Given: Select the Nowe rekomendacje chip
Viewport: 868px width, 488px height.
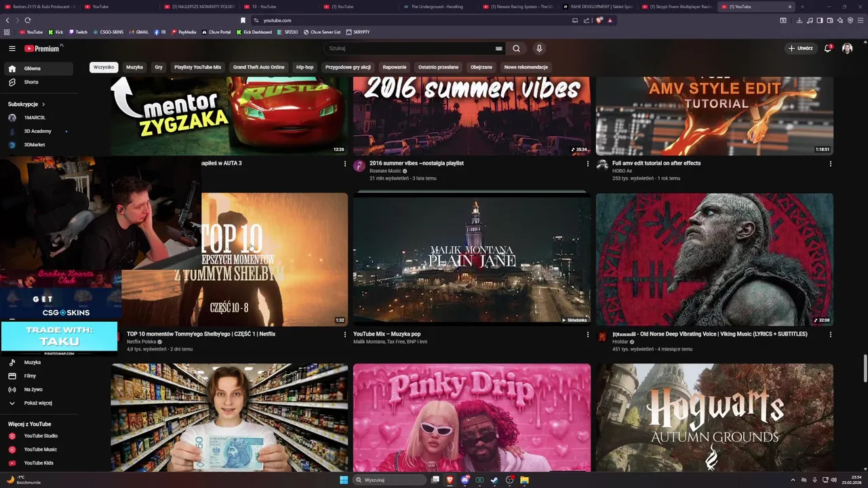Looking at the screenshot, I should pyautogui.click(x=526, y=67).
